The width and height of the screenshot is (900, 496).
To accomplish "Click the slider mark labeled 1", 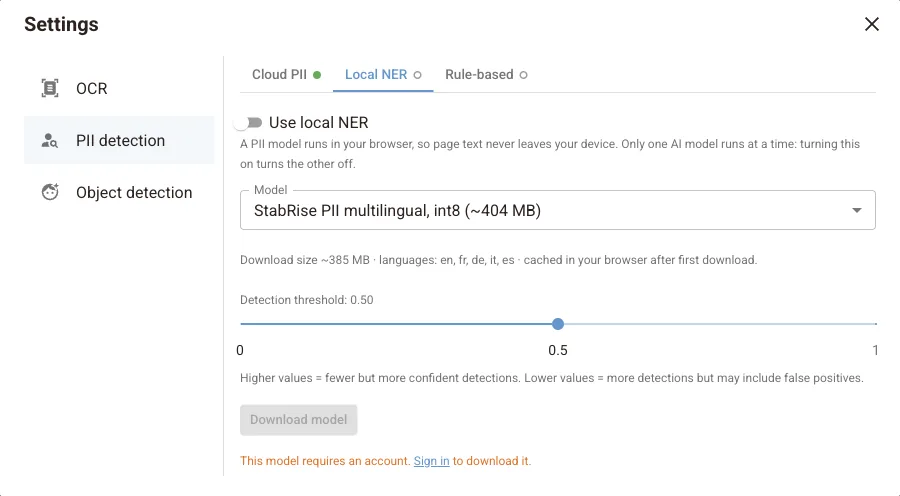I will 875,350.
